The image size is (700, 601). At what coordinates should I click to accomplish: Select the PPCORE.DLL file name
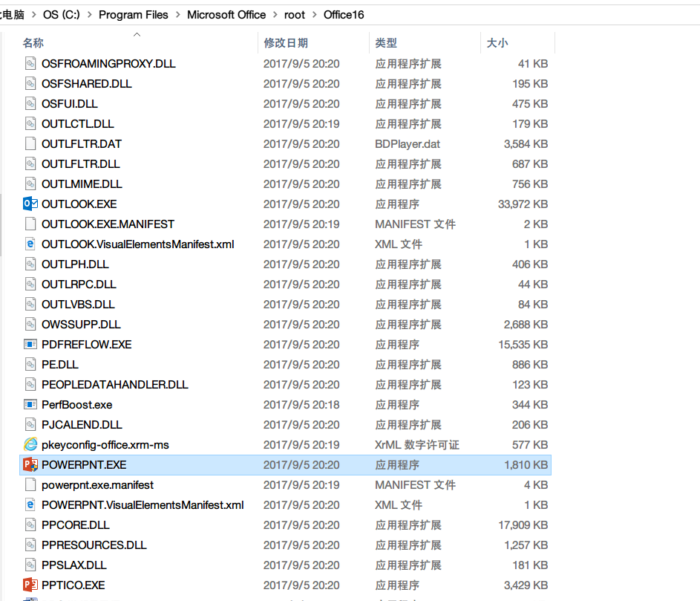coord(76,524)
